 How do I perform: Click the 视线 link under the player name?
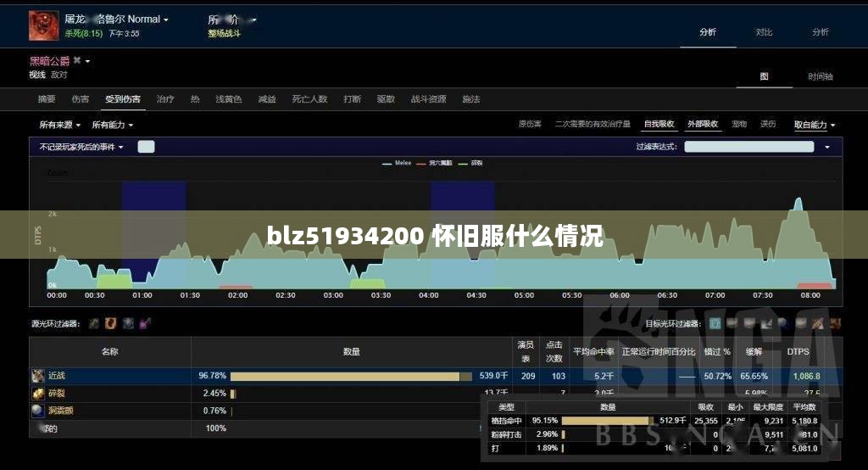pos(37,75)
